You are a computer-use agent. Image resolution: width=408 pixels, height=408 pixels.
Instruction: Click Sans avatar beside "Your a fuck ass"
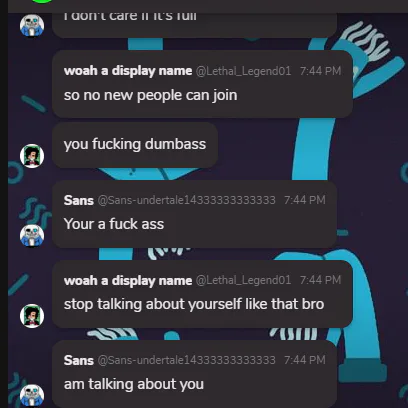pos(32,235)
